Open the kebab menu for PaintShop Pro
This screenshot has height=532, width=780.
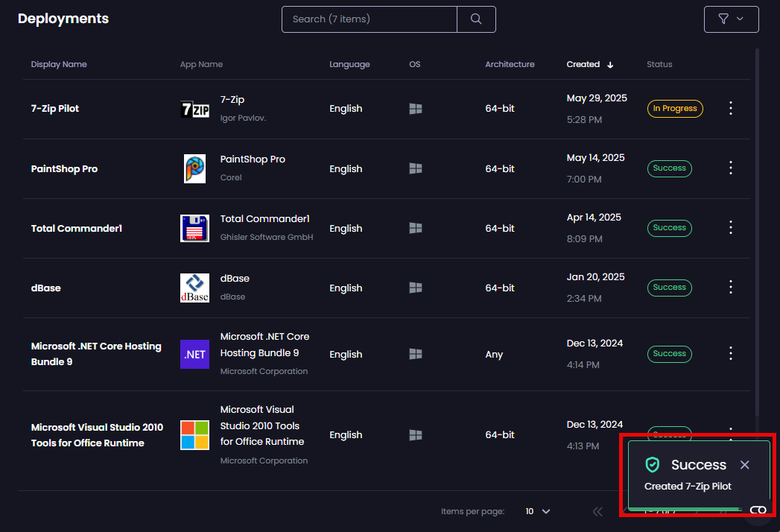pyautogui.click(x=730, y=168)
